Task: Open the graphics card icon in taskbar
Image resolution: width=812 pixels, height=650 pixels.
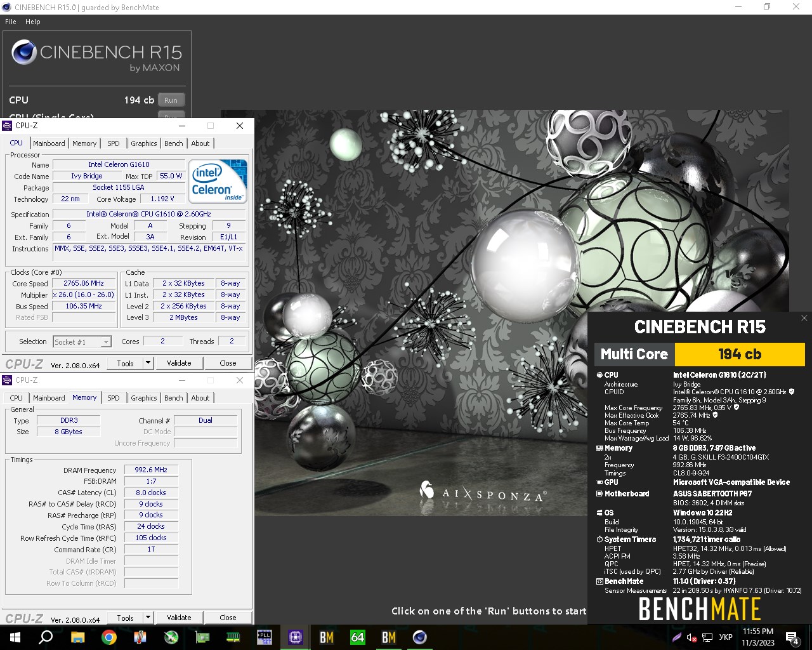Action: (202, 637)
